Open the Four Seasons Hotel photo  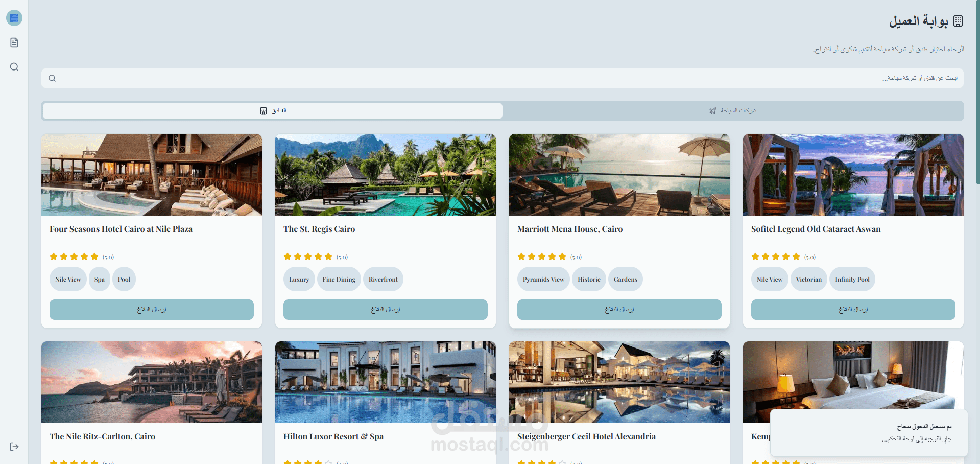click(x=152, y=175)
